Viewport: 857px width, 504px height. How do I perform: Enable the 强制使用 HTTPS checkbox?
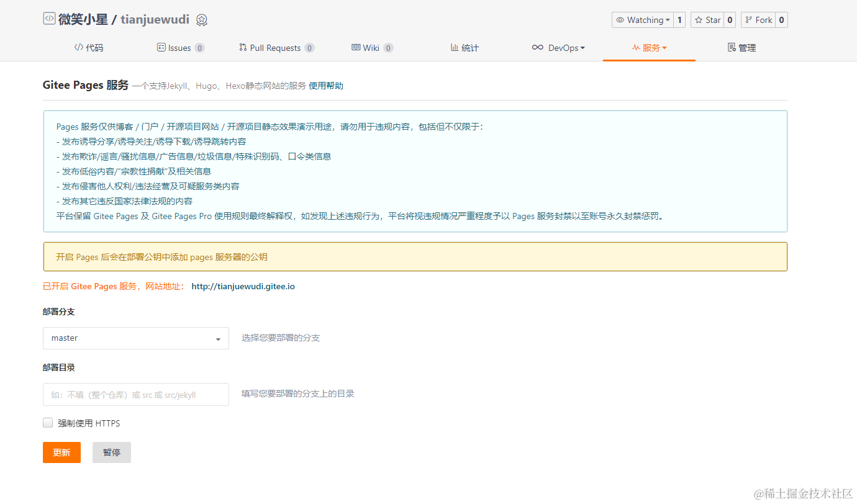(x=48, y=423)
